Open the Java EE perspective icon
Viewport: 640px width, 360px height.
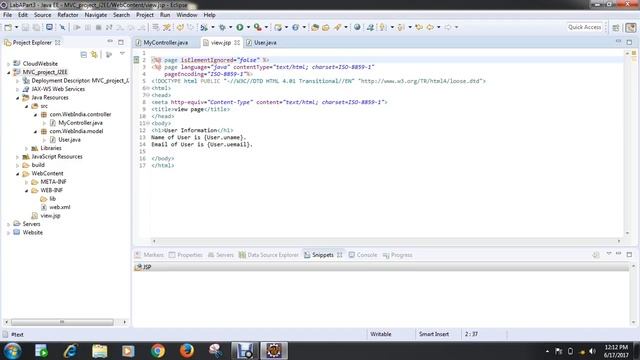631,27
